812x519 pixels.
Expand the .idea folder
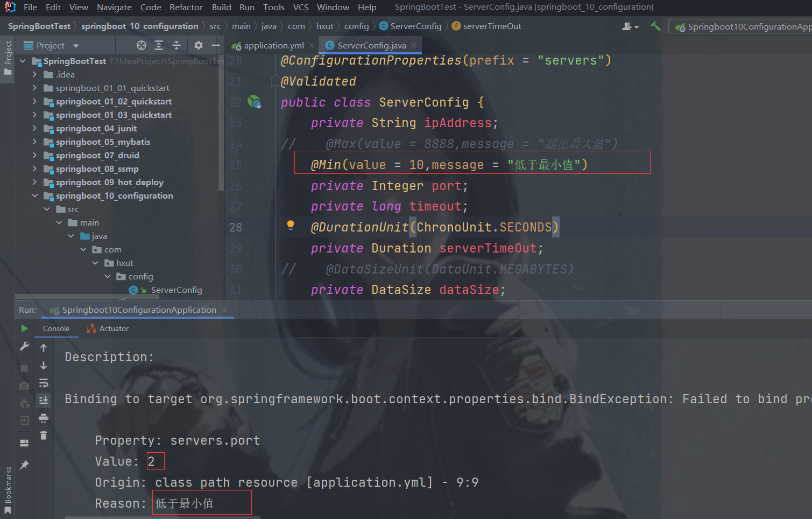pos(34,74)
